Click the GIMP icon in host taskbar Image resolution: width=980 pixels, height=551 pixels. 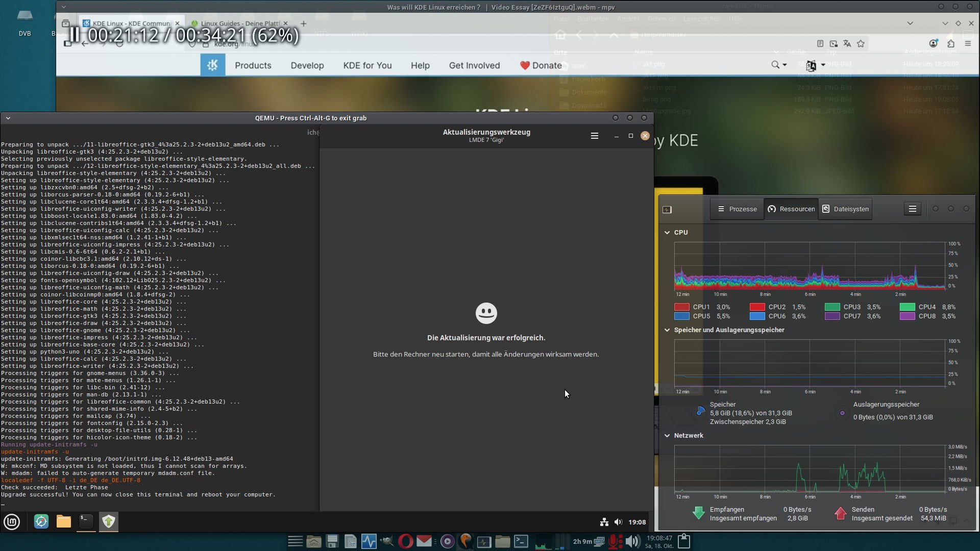(x=387, y=541)
